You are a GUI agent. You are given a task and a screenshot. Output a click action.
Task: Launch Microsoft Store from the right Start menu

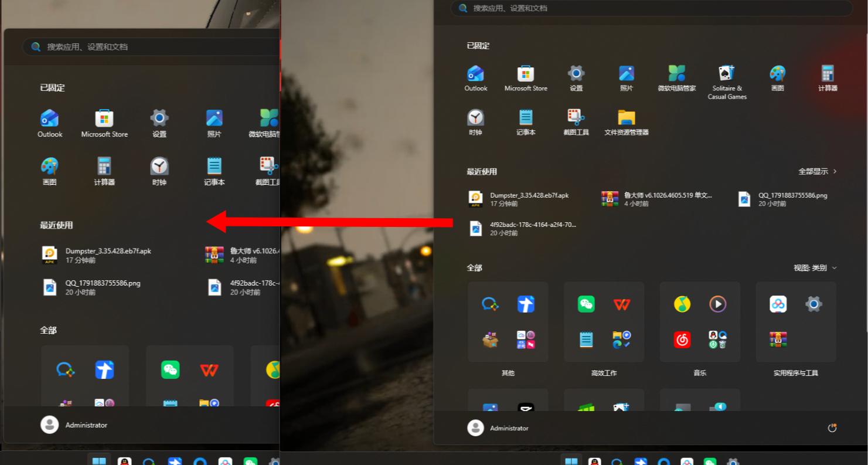tap(526, 78)
